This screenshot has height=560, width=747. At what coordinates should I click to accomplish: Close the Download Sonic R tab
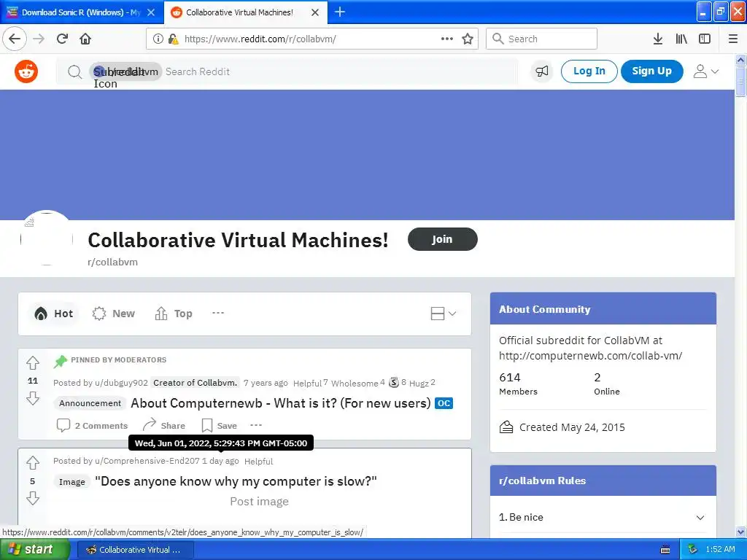[151, 12]
